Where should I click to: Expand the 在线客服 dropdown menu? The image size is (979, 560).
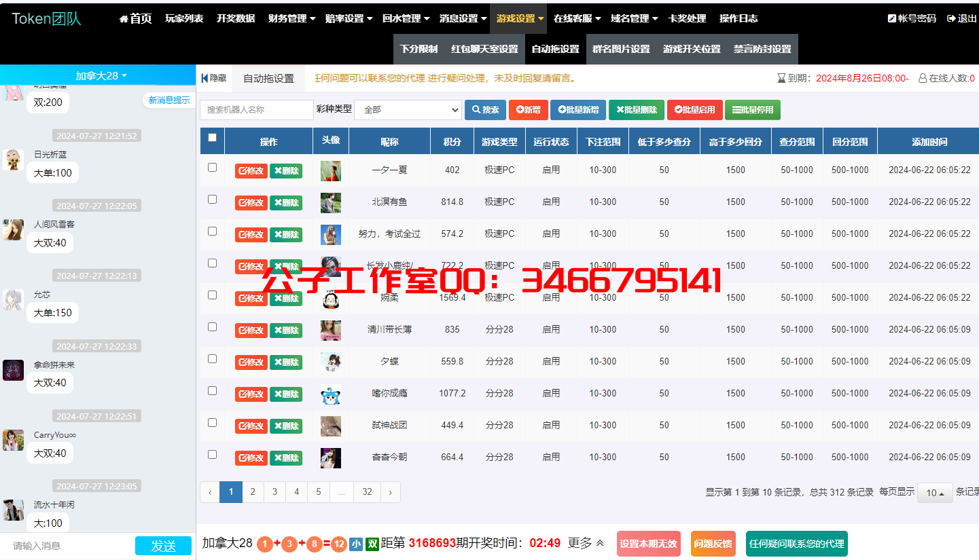577,18
